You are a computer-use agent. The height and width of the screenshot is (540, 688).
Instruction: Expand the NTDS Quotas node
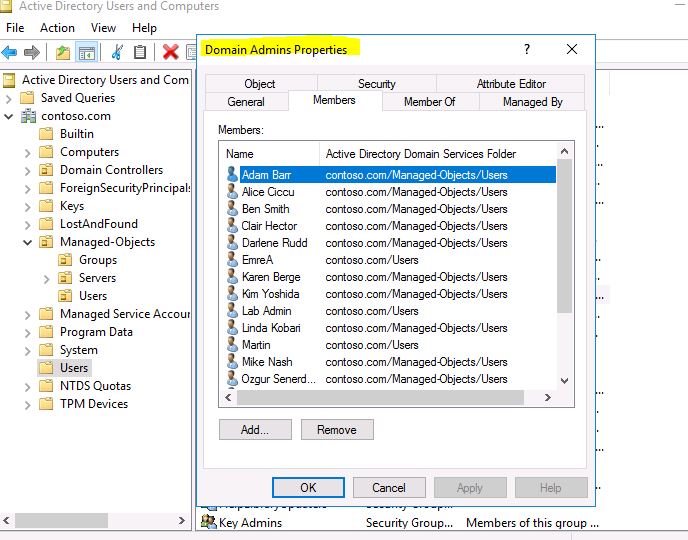click(x=28, y=386)
